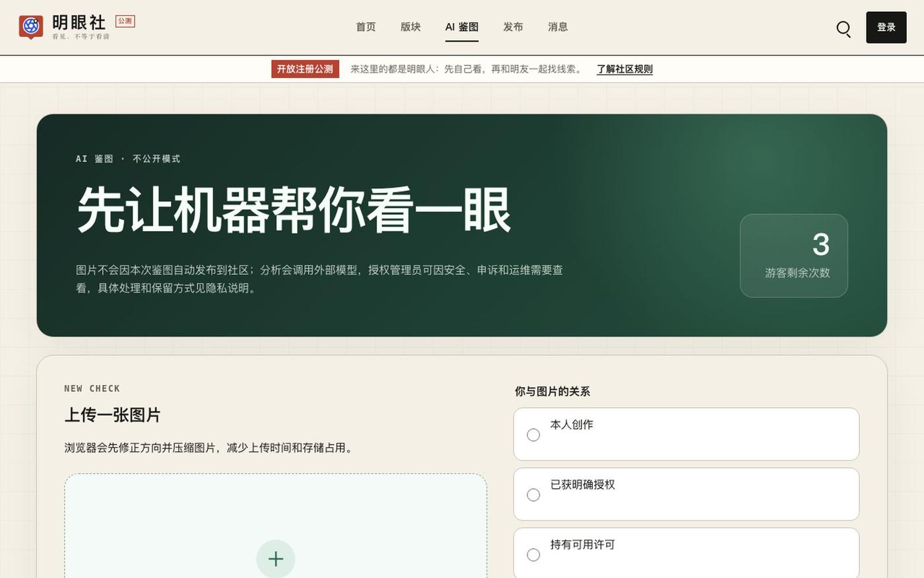Click the 开放注册公测 badge

coord(305,69)
